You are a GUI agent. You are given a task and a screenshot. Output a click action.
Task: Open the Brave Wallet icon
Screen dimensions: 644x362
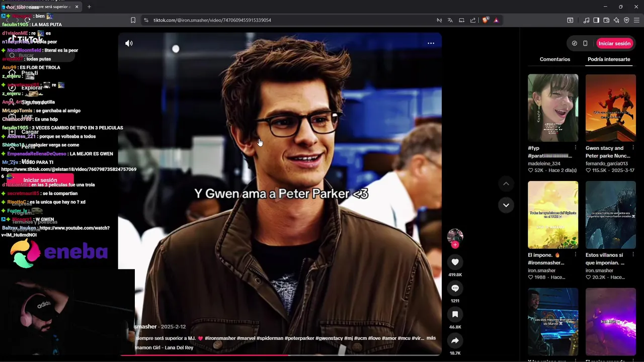pyautogui.click(x=606, y=20)
